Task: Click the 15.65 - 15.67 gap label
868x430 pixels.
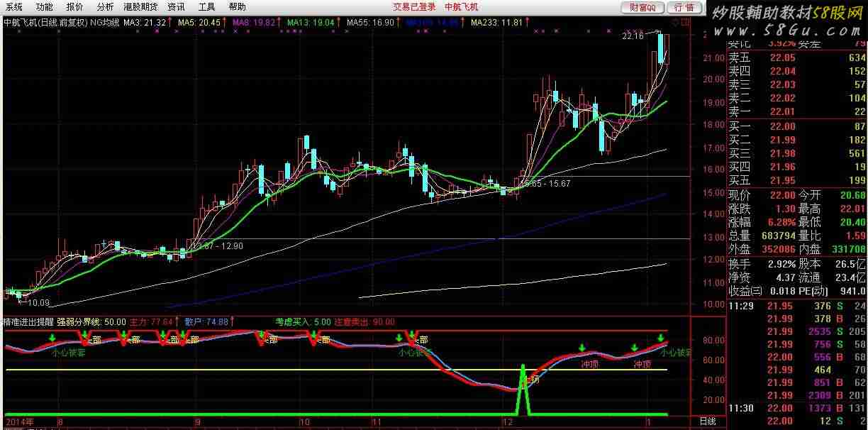Action: 545,183
